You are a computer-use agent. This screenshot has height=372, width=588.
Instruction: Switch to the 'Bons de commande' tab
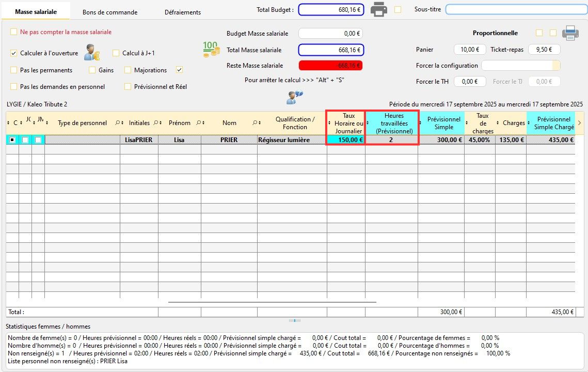pyautogui.click(x=110, y=12)
